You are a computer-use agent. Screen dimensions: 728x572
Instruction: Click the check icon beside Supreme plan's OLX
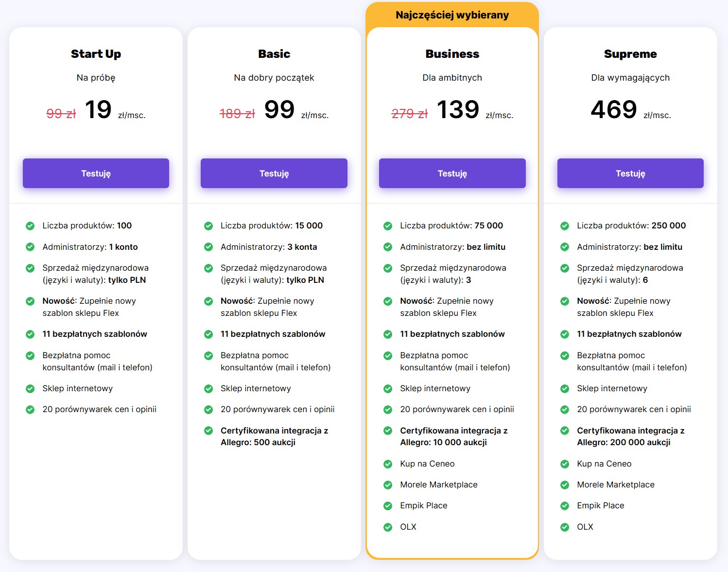[x=565, y=527]
